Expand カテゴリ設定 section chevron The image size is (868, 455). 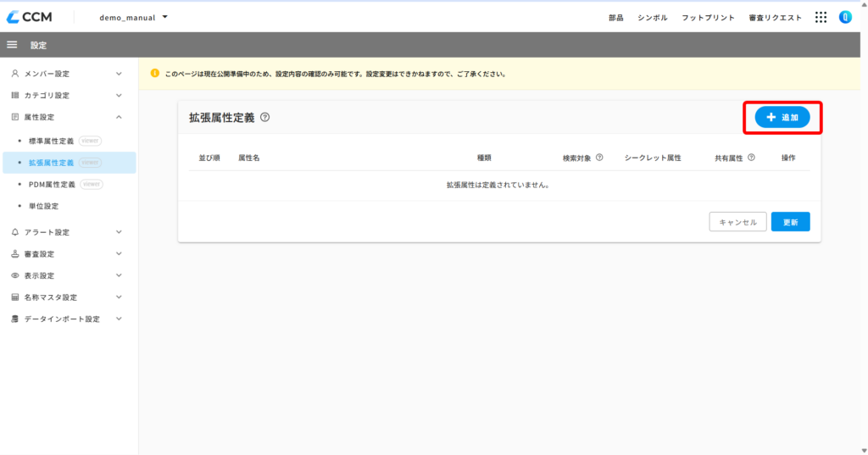[119, 95]
